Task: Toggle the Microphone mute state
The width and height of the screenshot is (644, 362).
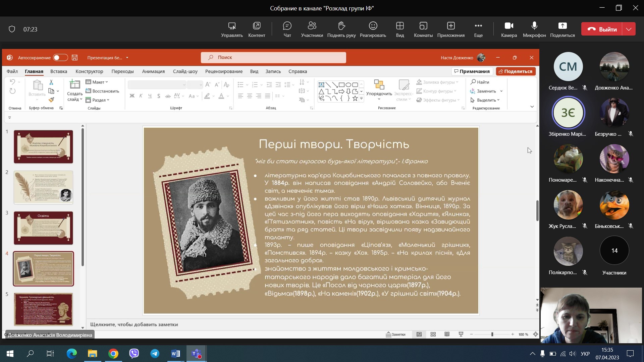Action: (534, 26)
